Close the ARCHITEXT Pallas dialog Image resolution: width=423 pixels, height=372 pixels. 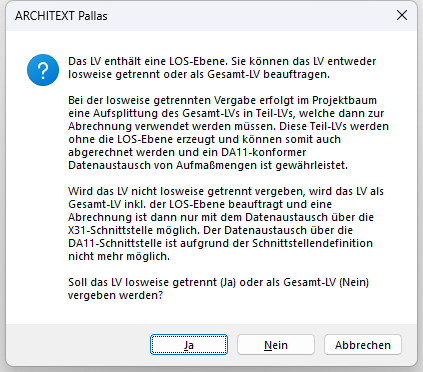pos(402,15)
